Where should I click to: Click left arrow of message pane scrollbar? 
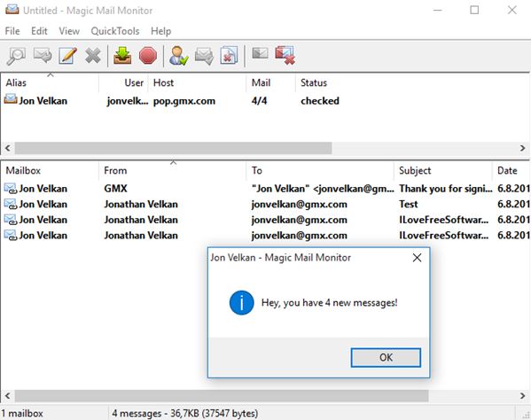7,395
